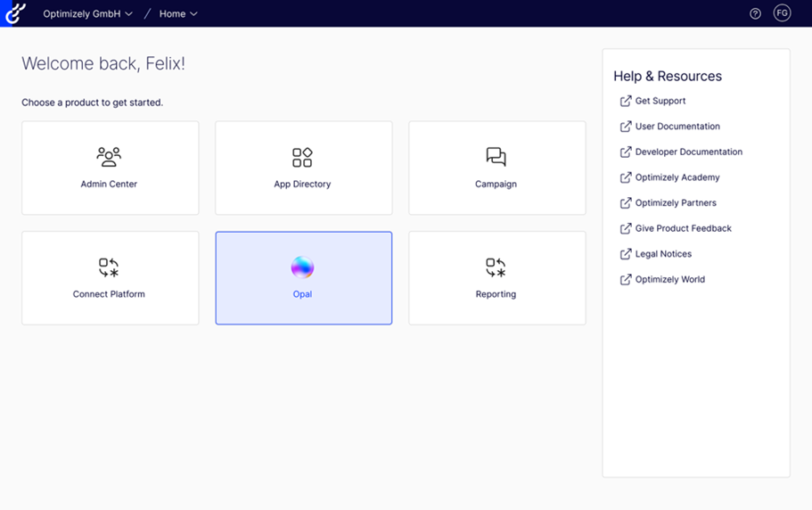
Task: Expand the Optimizely GmbH organization dropdown
Action: [x=87, y=13]
